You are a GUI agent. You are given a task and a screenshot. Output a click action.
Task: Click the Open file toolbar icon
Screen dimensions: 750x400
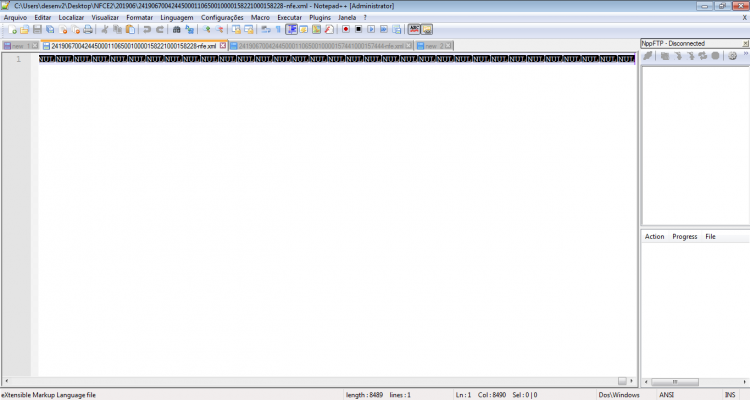[x=24, y=30]
